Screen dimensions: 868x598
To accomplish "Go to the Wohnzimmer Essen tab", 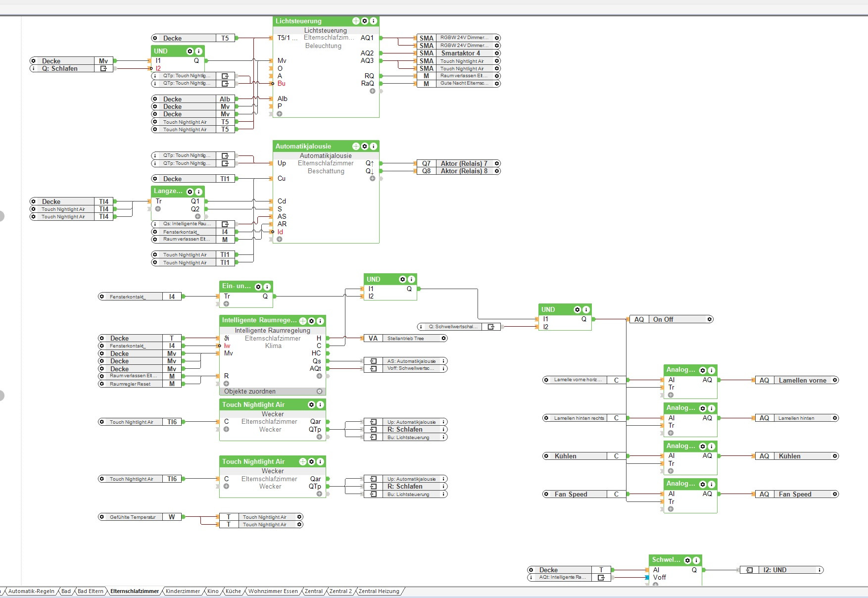I will [x=273, y=591].
